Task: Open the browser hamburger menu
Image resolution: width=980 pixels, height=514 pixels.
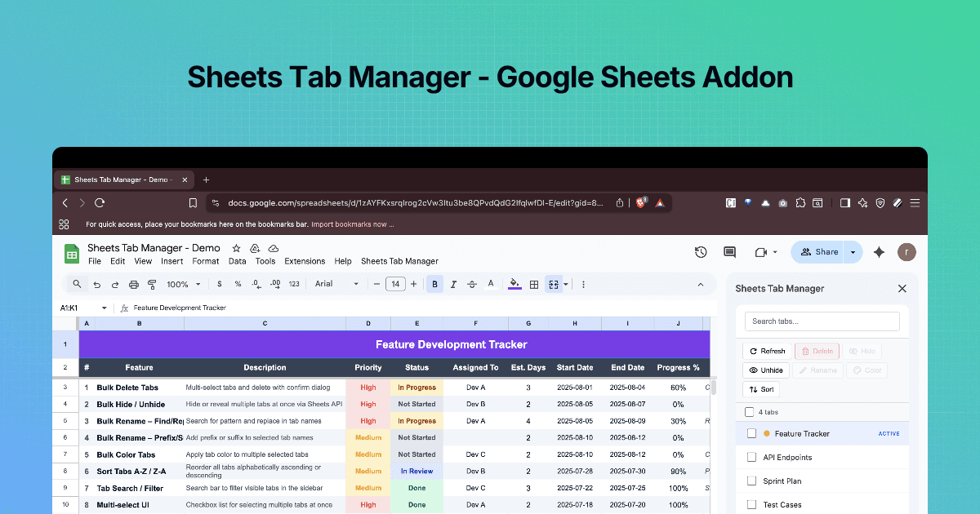Action: click(915, 202)
